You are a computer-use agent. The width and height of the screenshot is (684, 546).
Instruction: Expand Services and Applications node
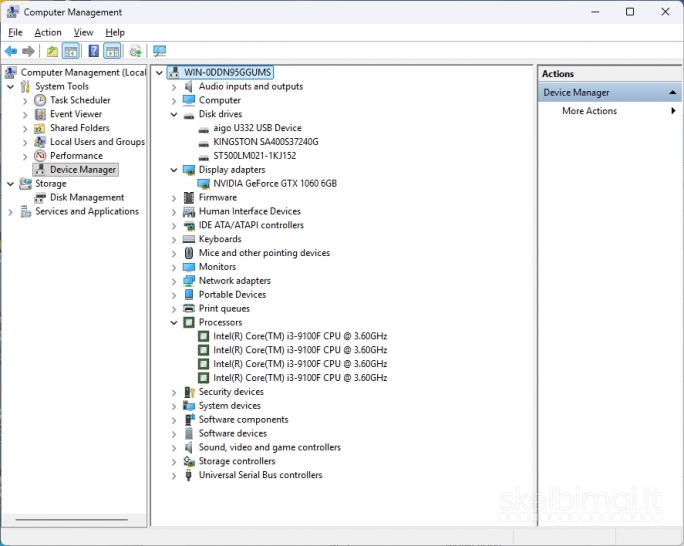10,212
